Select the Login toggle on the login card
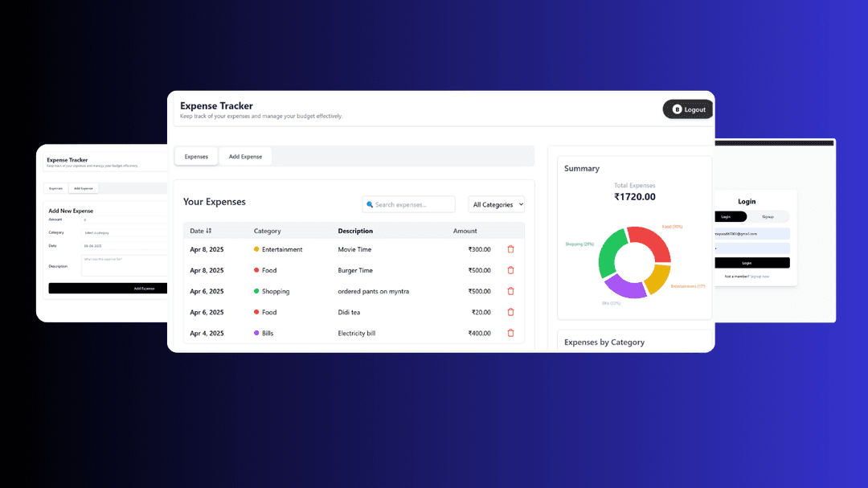This screenshot has width=868, height=488. pos(727,217)
